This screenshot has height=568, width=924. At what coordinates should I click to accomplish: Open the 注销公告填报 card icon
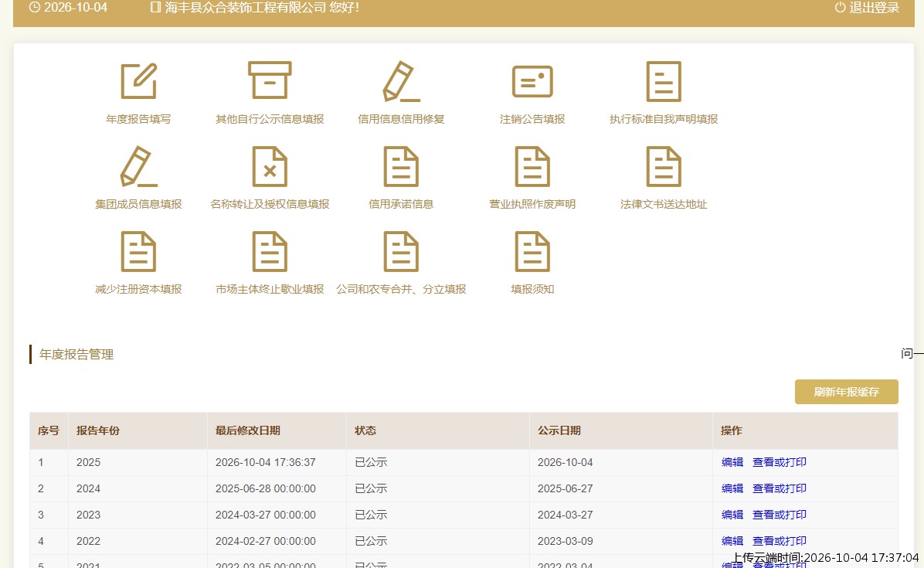[533, 81]
